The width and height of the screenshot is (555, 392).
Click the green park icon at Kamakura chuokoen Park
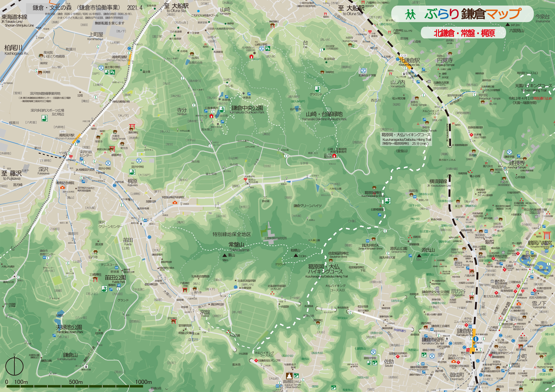pyautogui.click(x=222, y=109)
